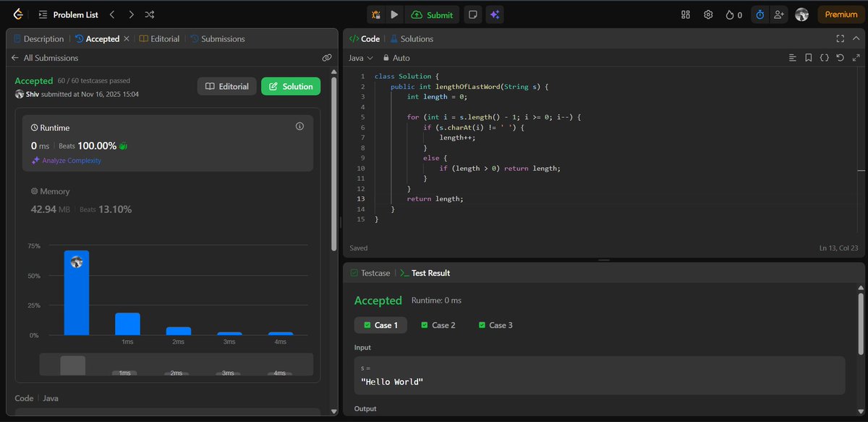868x422 pixels.
Task: Click the Premium button
Action: pyautogui.click(x=841, y=14)
